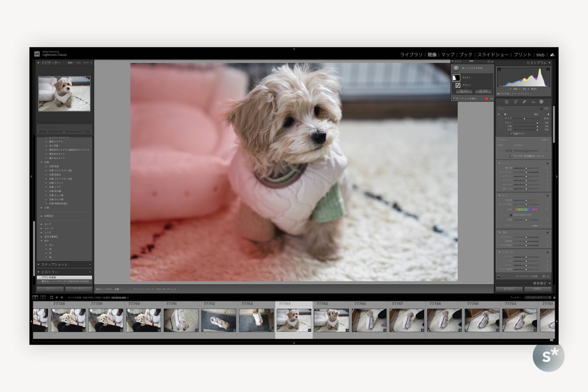The height and width of the screenshot is (392, 588).
Task: Click the 減算 subtract mask button
Action: (x=483, y=91)
